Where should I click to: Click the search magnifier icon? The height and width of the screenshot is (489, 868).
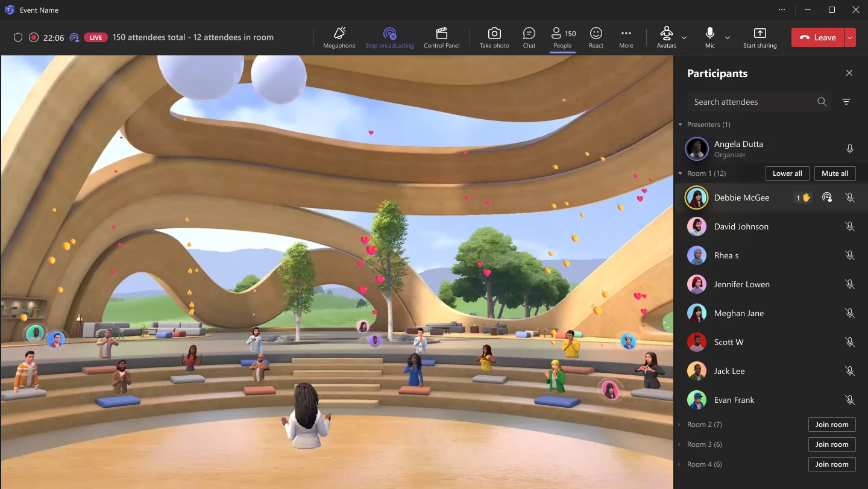(x=822, y=102)
